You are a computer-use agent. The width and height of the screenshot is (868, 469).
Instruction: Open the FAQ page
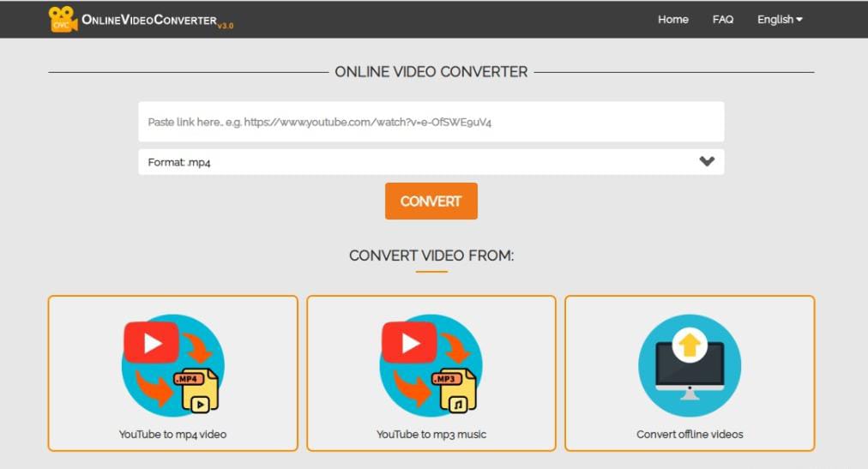(723, 20)
